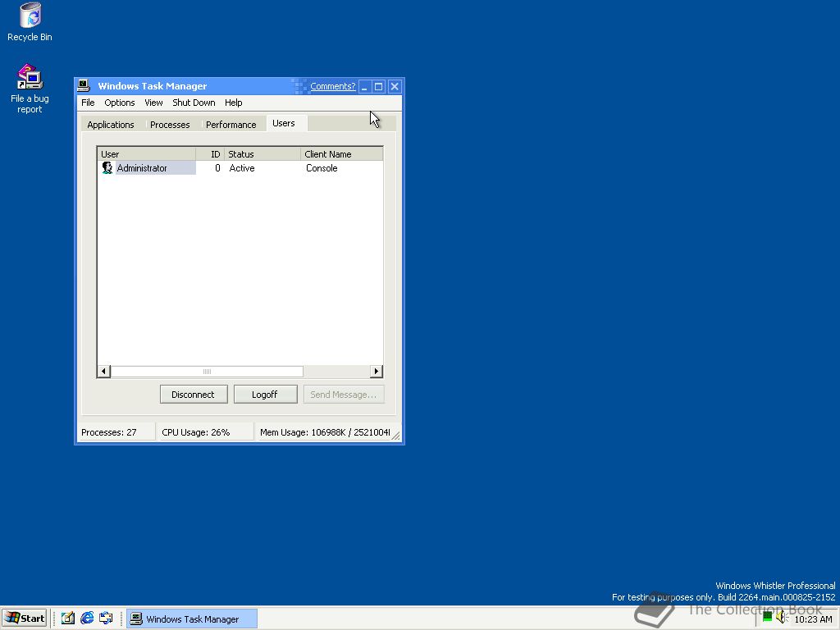Click the green CPU meter tray icon
The image size is (840, 630).
pos(767,618)
